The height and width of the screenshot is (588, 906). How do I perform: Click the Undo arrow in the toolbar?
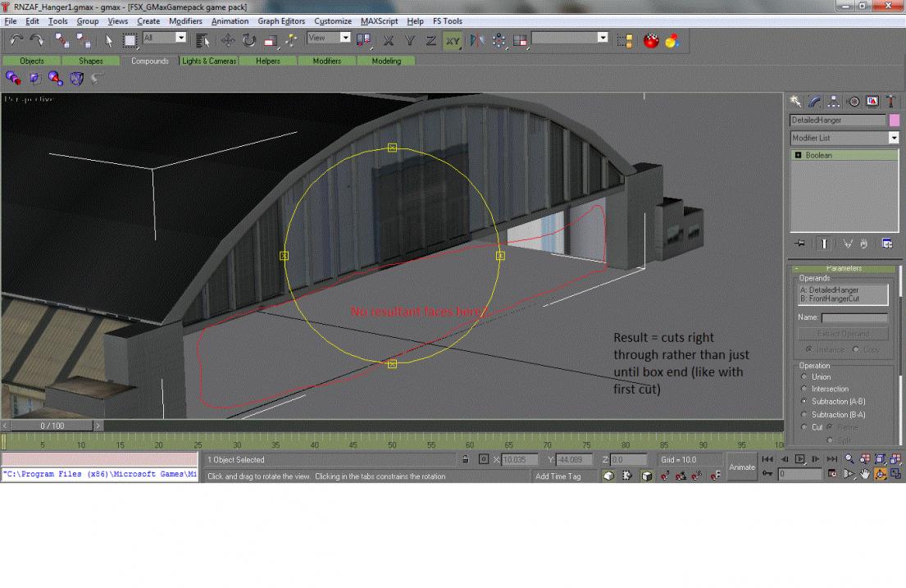(16, 40)
